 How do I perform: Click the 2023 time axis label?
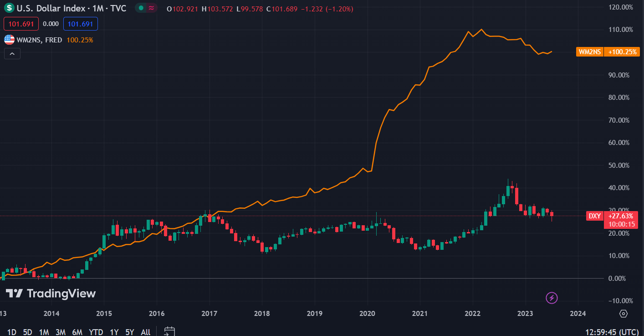tap(525, 314)
